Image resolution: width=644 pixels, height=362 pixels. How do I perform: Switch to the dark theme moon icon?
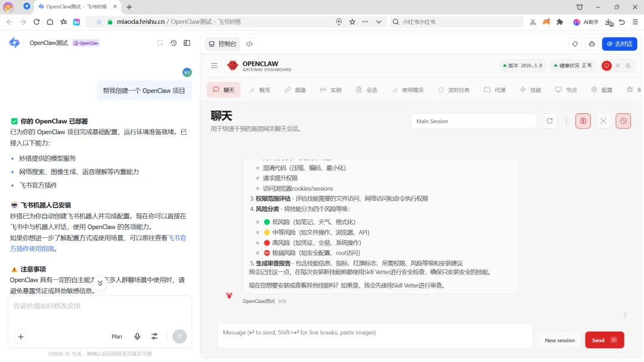[628, 66]
